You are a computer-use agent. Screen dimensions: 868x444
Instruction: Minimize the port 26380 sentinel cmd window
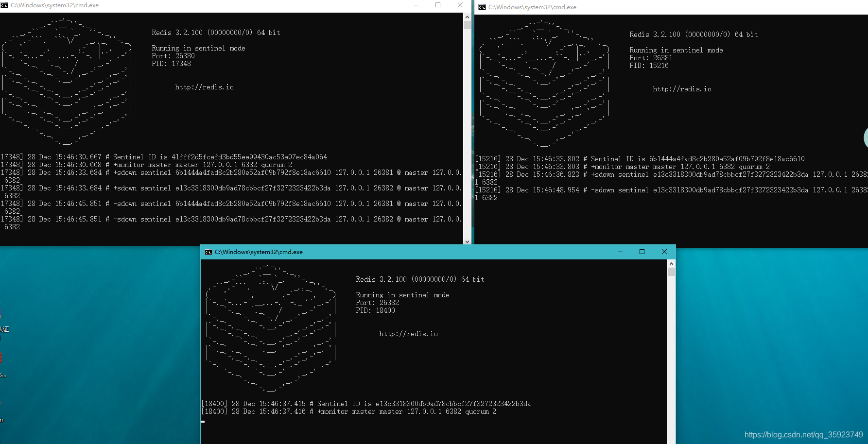coord(416,5)
